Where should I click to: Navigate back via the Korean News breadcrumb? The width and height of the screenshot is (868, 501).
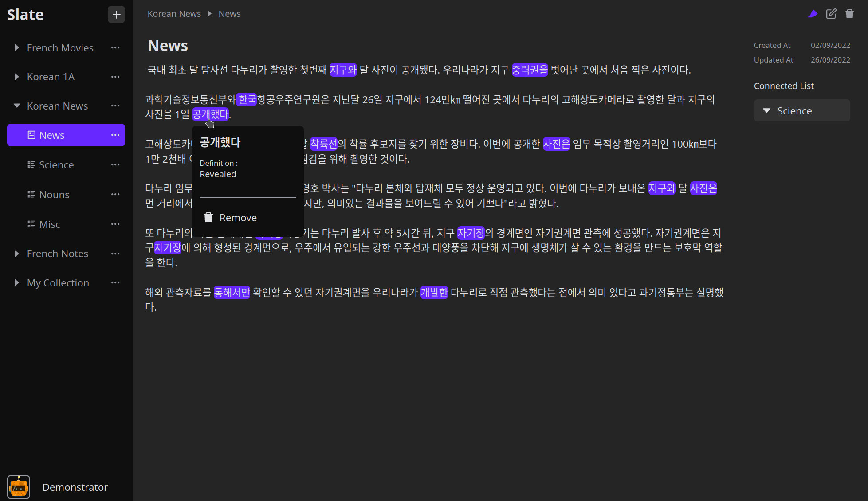(174, 13)
